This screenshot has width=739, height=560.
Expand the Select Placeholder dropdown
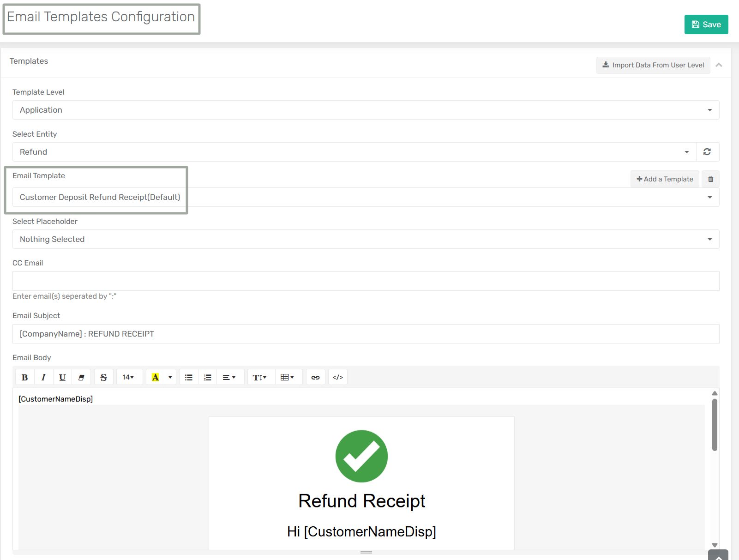366,239
